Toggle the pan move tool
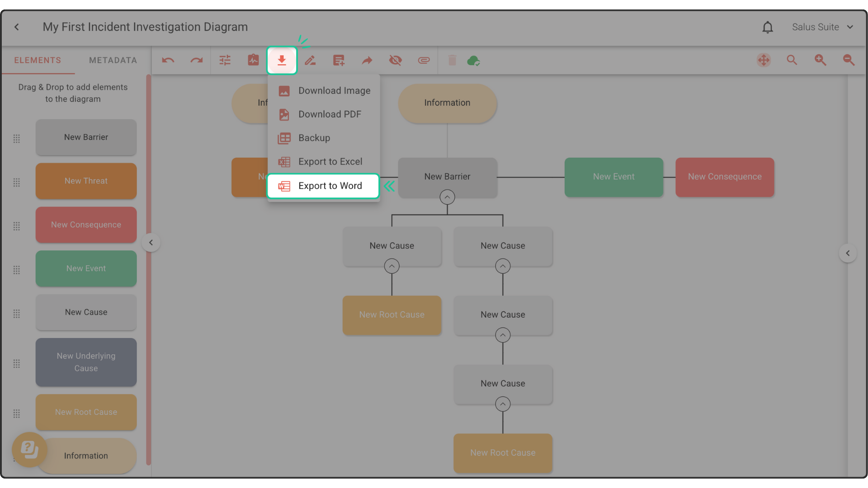Screen dimensions: 868x488 (x=764, y=60)
